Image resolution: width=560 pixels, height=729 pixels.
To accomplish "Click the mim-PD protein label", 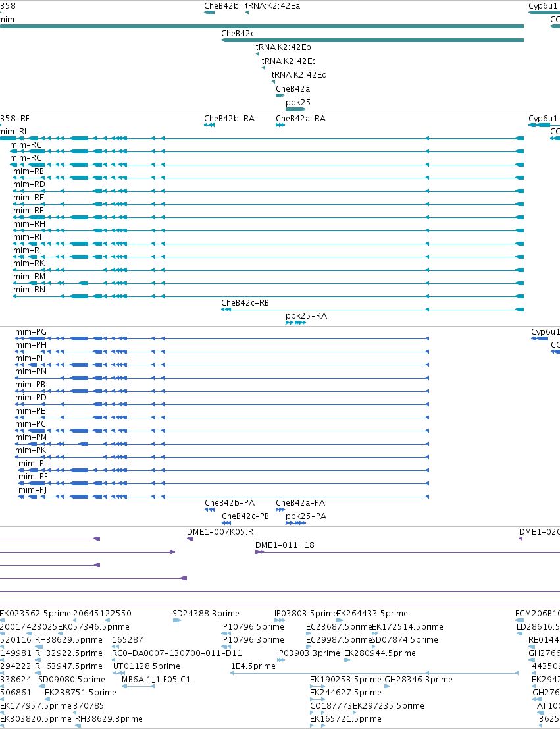I will (31, 398).
